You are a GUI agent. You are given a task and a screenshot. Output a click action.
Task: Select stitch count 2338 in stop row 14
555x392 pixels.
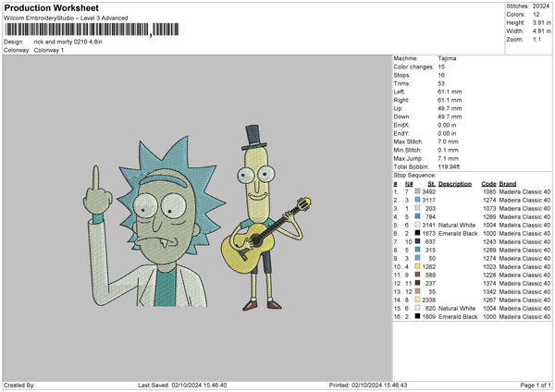[x=428, y=300]
